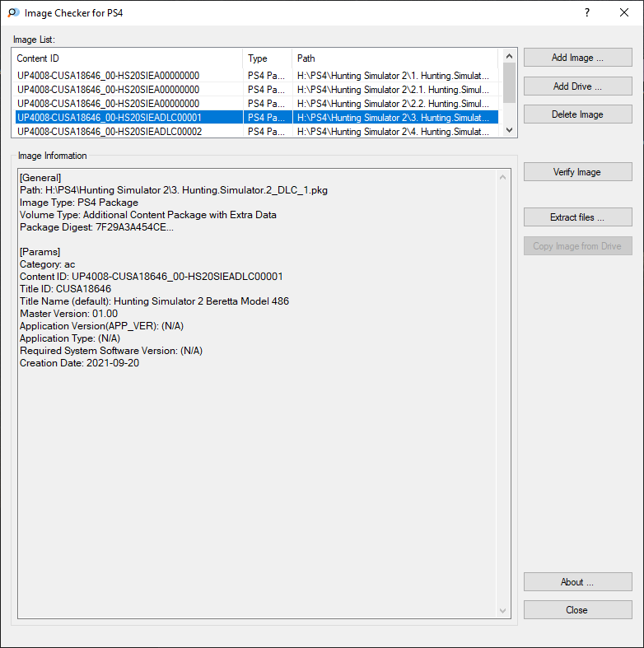Click the Package Digest line

[96, 227]
